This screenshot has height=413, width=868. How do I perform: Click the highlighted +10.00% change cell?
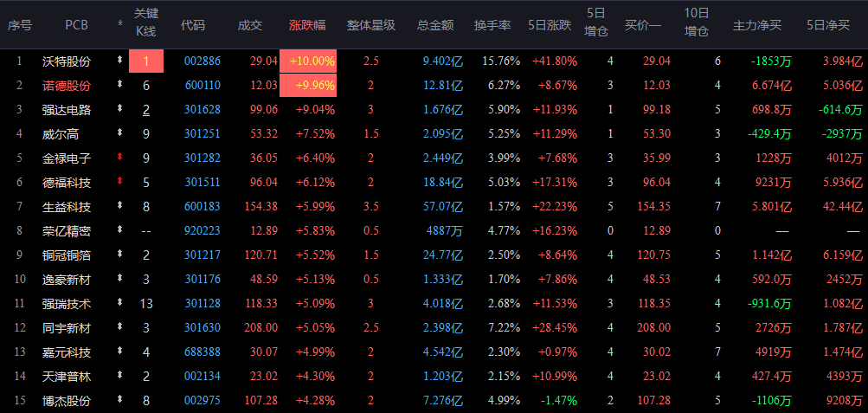(308, 61)
